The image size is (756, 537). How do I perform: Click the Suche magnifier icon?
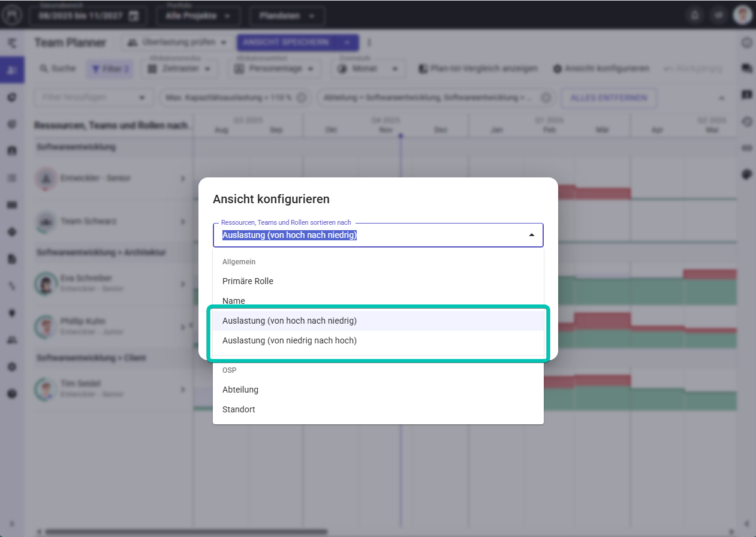[x=44, y=69]
